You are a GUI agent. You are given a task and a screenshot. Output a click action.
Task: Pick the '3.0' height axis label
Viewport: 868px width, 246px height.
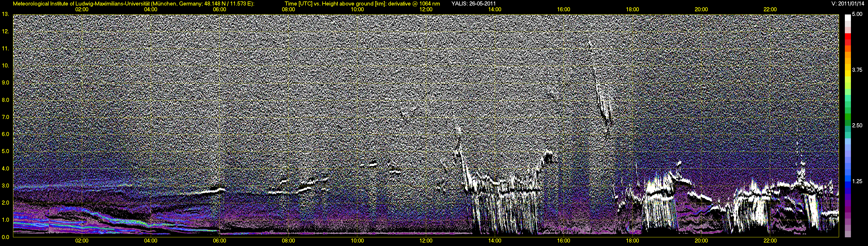point(5,186)
